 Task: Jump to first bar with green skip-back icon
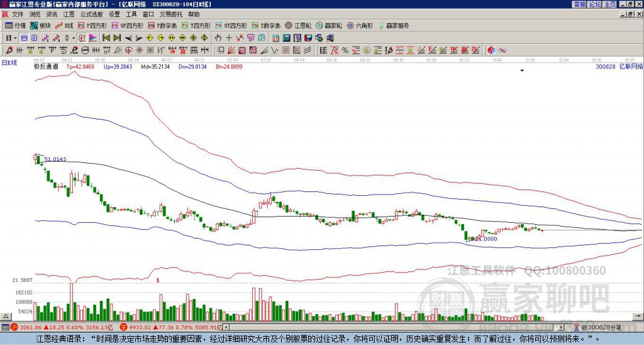point(106,38)
